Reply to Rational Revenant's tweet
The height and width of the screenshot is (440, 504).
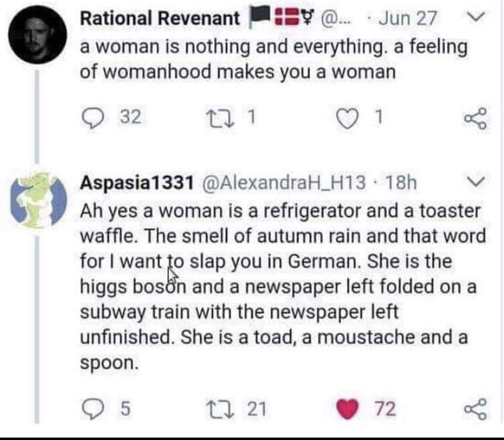tap(93, 117)
